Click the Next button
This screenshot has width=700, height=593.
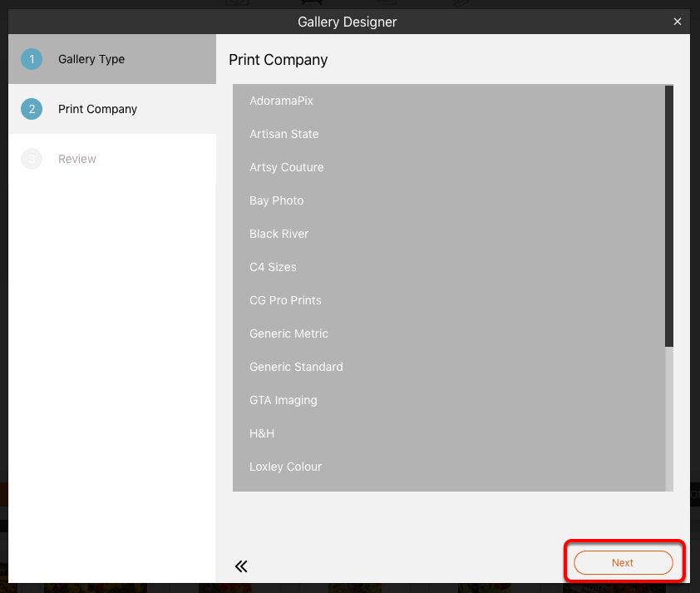pos(624,562)
